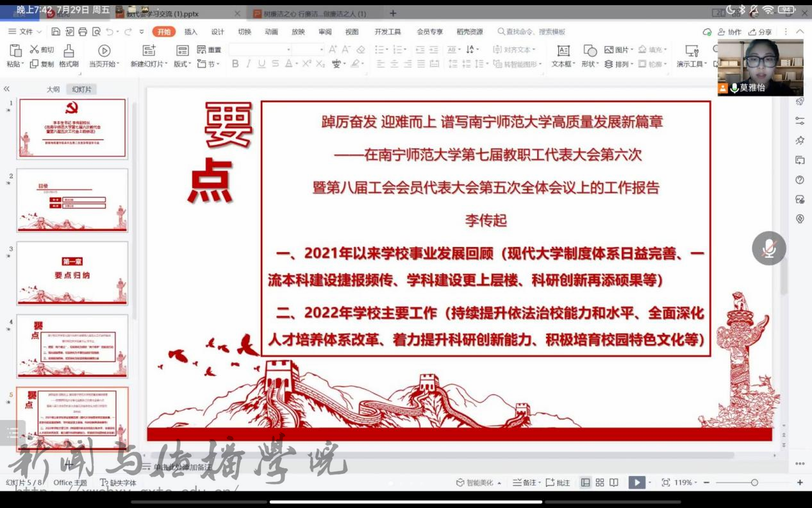
Task: Click the Print icon in quick access toolbar
Action: click(83, 31)
